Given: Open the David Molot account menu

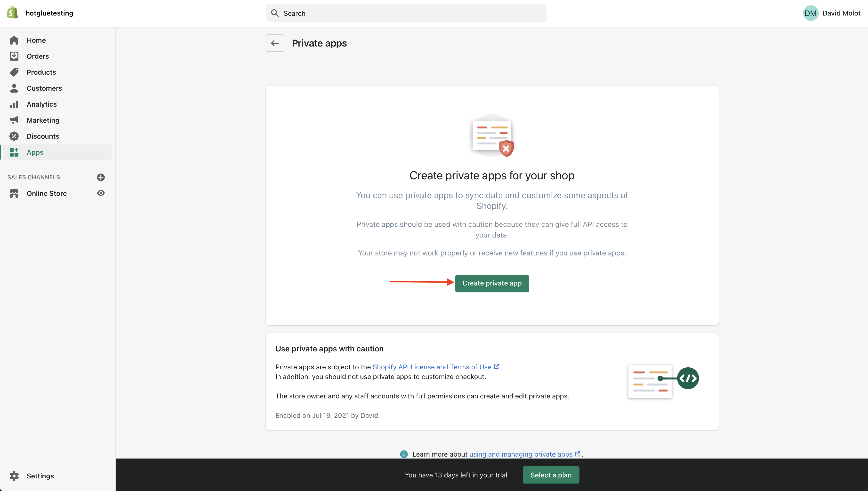Looking at the screenshot, I should (x=832, y=13).
